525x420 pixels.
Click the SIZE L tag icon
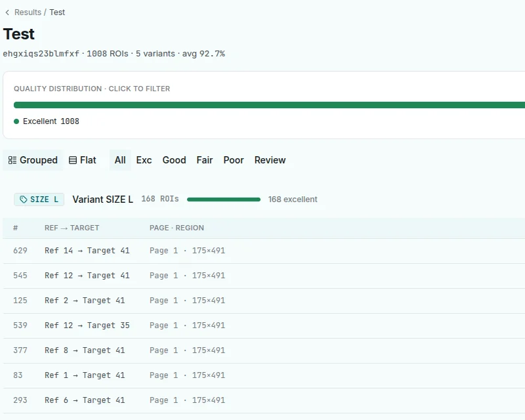[x=23, y=199]
